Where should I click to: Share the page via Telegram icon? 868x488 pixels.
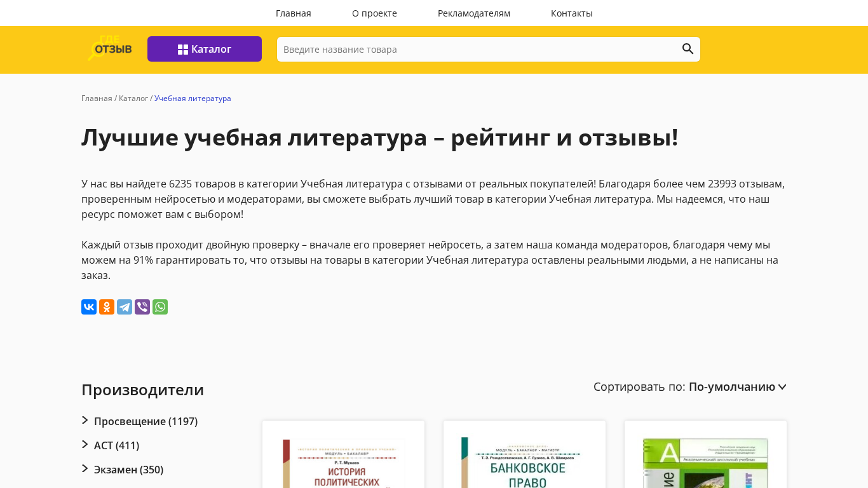click(125, 307)
